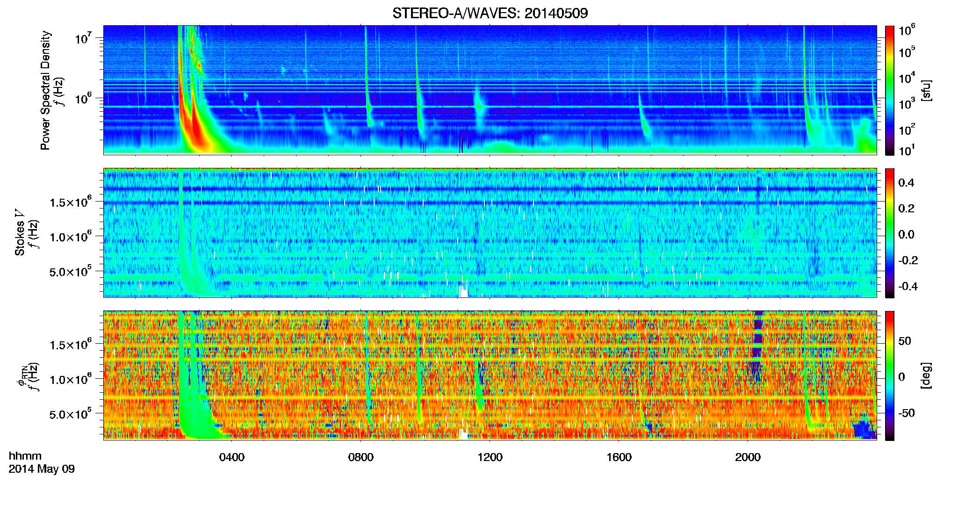Image resolution: width=980 pixels, height=505 pixels.
Task: Click the date label 2014 May 09
Action: tap(42, 469)
